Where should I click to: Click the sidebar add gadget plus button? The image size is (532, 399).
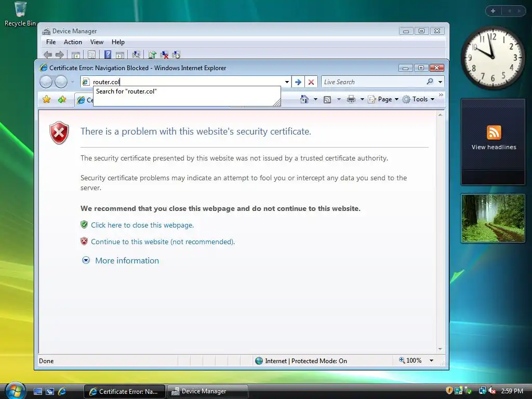point(493,11)
